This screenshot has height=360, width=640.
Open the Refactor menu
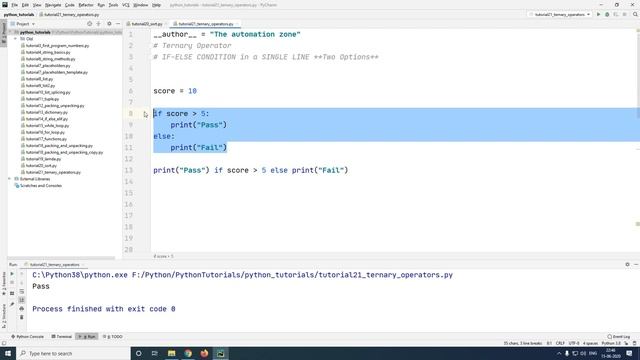(86, 5)
